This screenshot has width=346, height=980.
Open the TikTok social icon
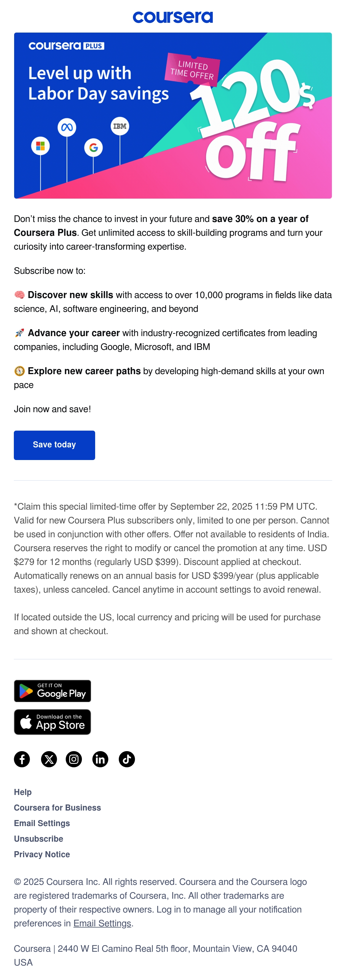coord(127,759)
